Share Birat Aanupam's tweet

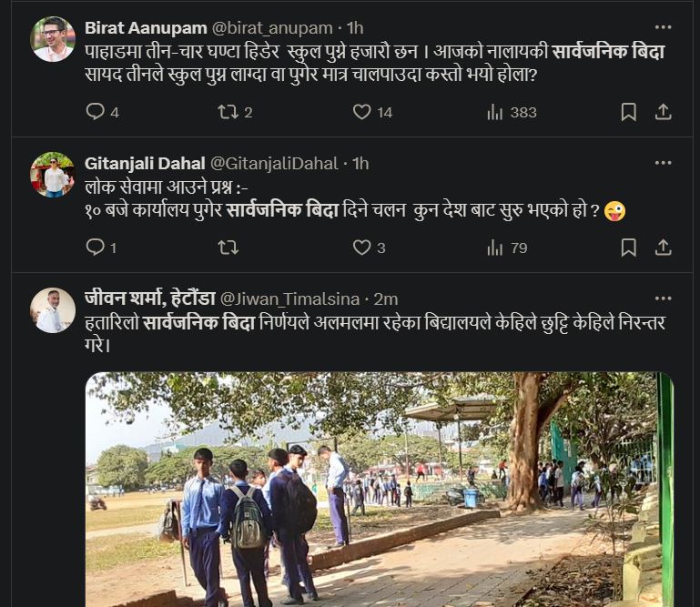click(664, 112)
